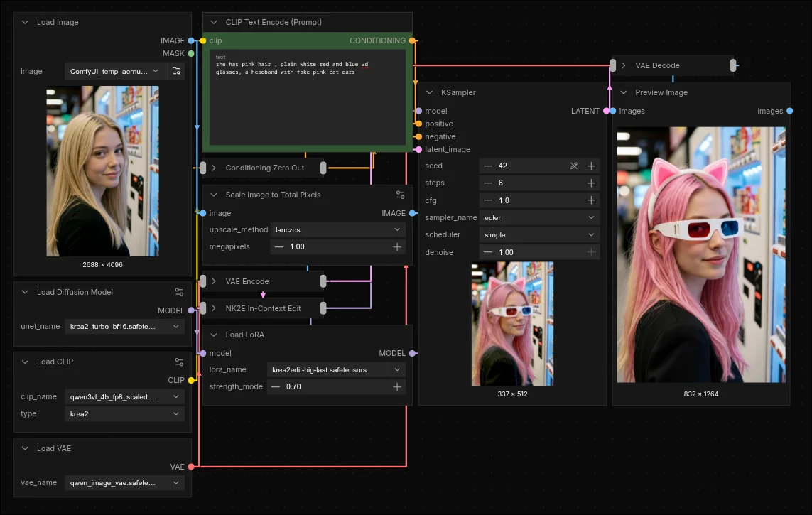This screenshot has width=812, height=515.
Task: Open the image file browser icon
Action: (x=177, y=71)
